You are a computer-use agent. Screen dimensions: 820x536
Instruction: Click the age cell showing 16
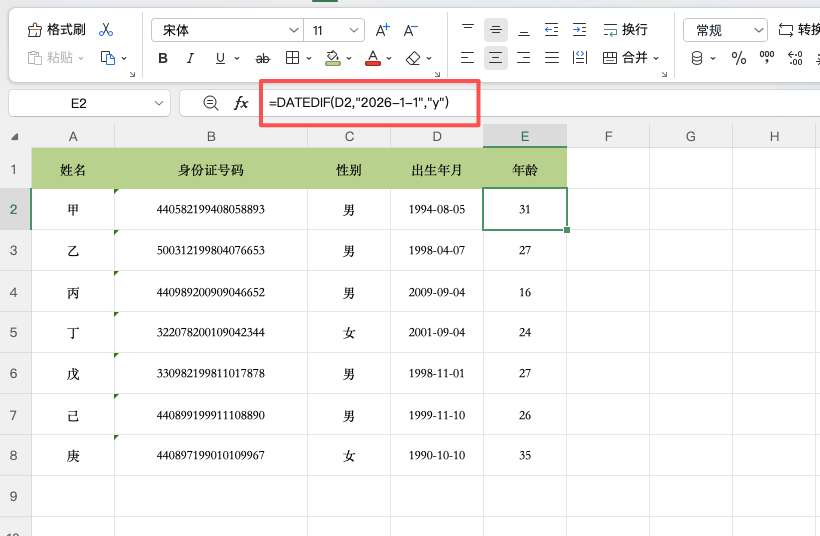click(525, 292)
